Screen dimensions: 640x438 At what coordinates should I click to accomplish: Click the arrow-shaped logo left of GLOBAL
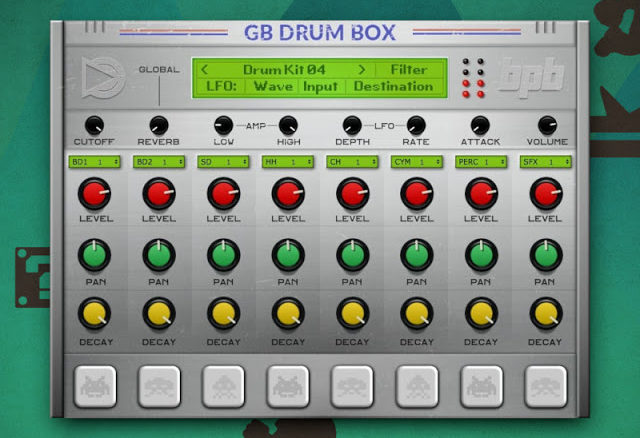tap(103, 78)
